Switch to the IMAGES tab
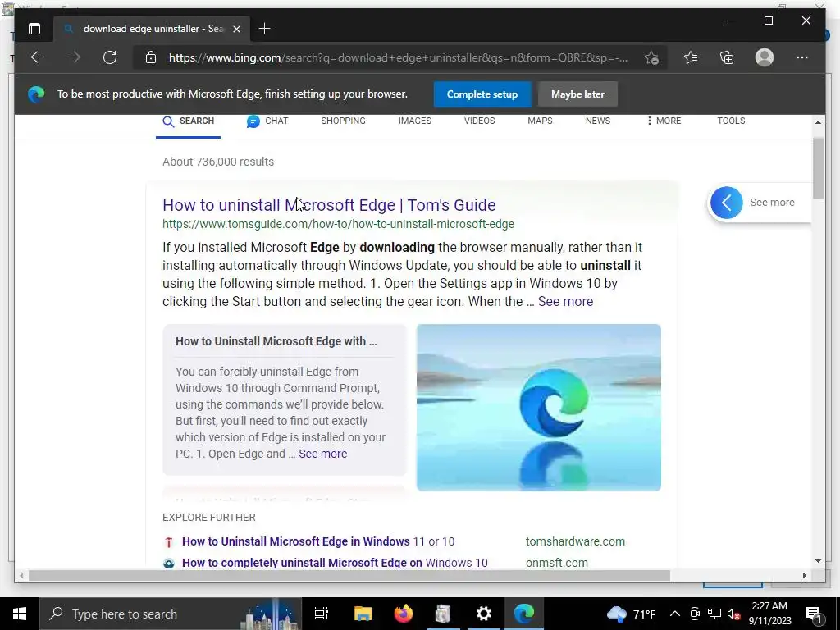The image size is (840, 630). coord(414,121)
